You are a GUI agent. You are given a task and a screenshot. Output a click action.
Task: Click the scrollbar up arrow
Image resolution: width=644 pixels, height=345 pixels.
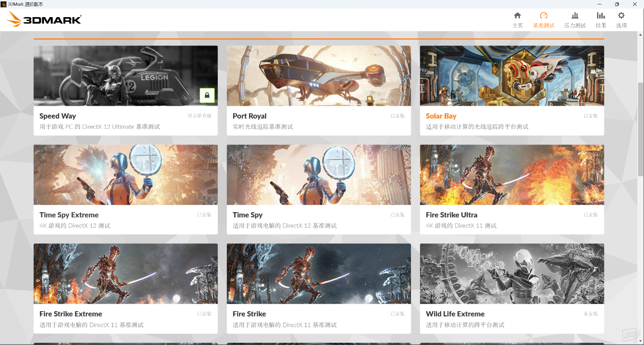point(640,35)
